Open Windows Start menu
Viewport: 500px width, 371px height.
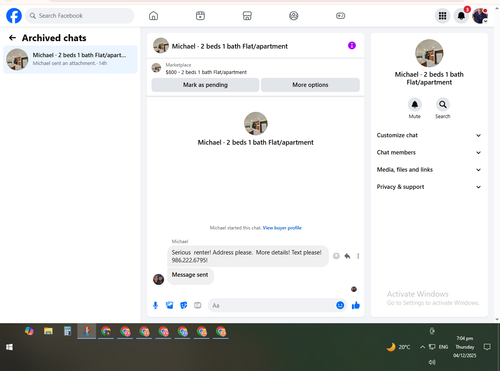[x=9, y=347]
